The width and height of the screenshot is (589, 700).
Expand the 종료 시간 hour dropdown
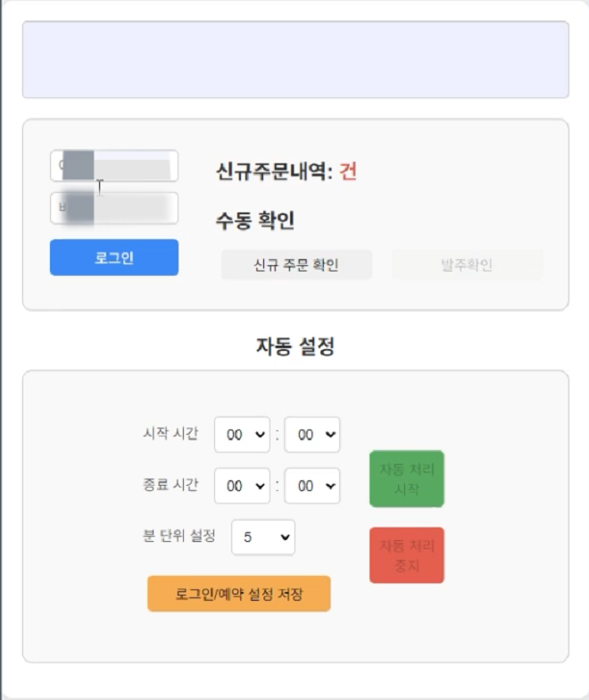[242, 486]
